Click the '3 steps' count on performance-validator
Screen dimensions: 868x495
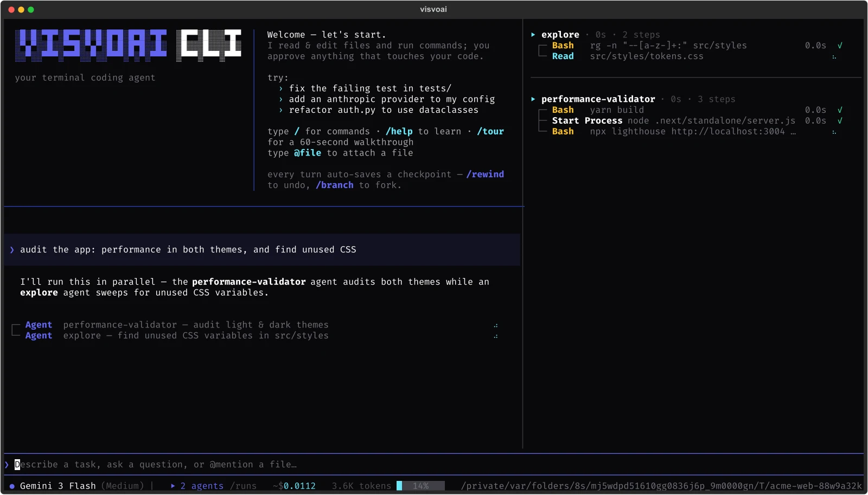[717, 99]
